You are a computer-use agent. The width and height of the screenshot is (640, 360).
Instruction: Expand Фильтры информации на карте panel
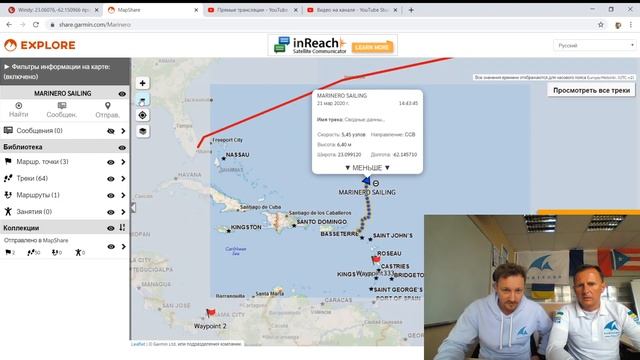[65, 71]
